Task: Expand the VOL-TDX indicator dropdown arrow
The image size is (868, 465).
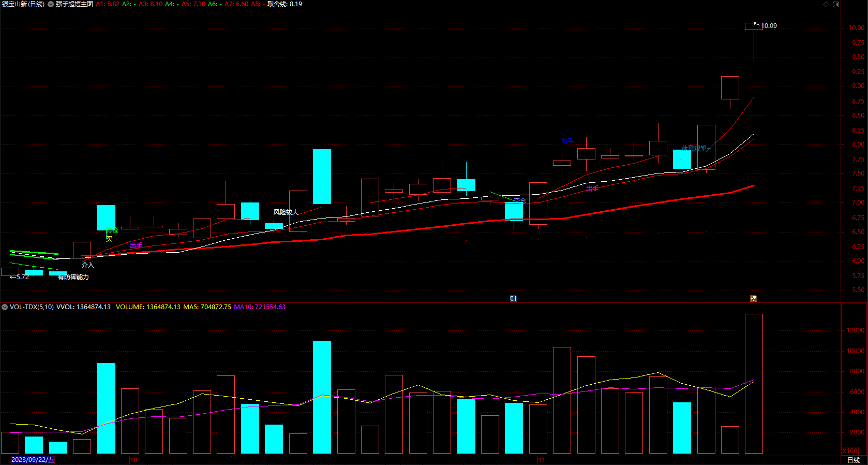Action: pos(5,307)
